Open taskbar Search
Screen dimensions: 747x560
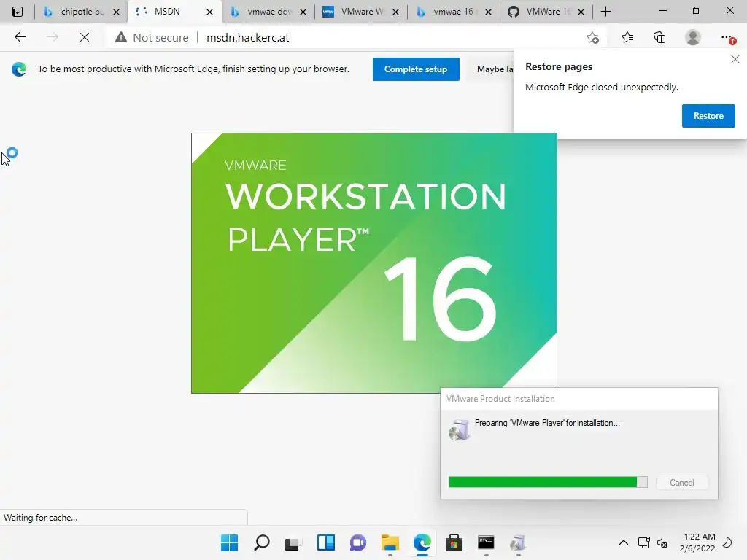262,542
